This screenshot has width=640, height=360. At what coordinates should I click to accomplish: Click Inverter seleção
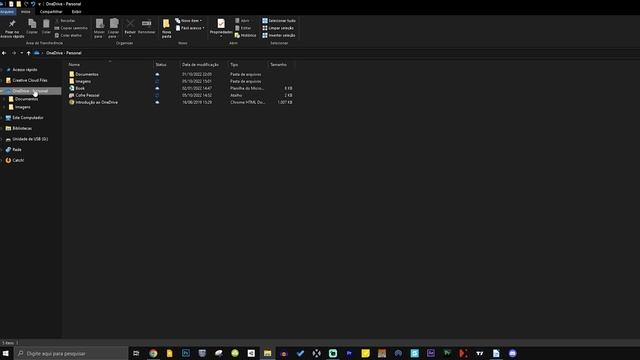pyautogui.click(x=279, y=35)
